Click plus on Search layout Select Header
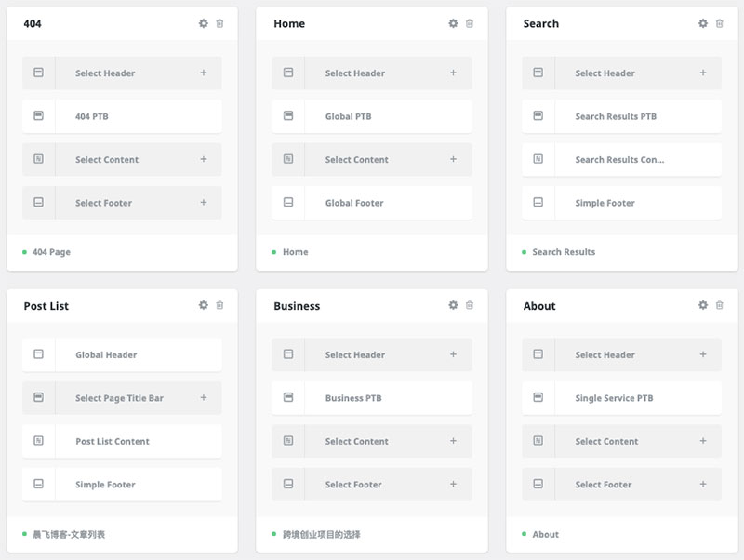This screenshot has height=560, width=744. coord(703,73)
